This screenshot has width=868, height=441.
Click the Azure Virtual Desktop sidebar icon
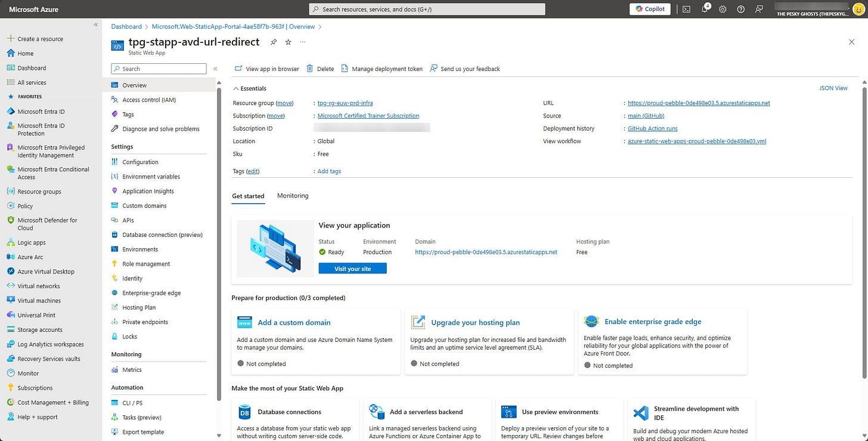tap(10, 272)
